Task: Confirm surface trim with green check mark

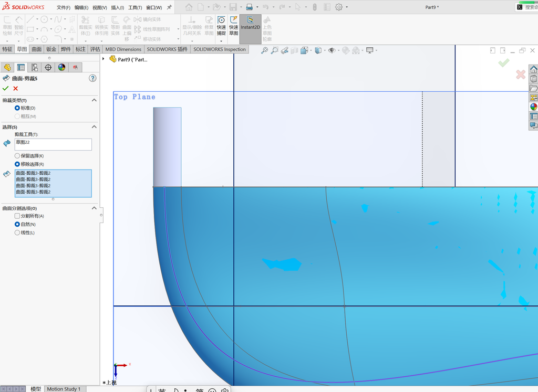Action: coord(5,88)
